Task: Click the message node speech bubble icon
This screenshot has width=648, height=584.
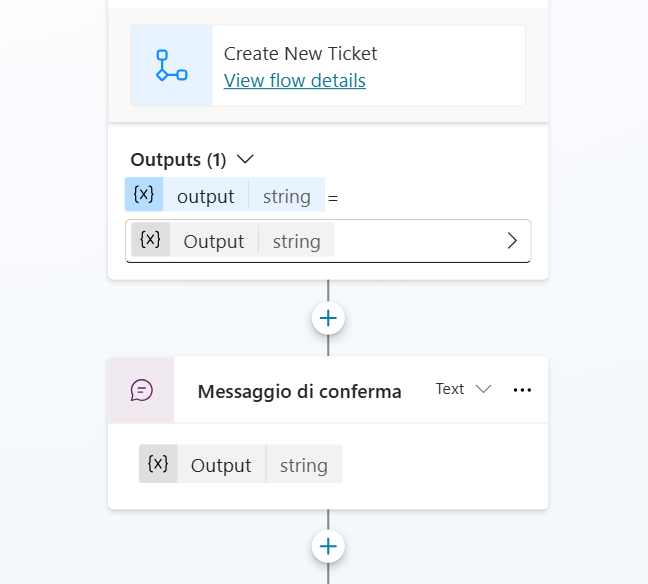Action: coord(142,390)
